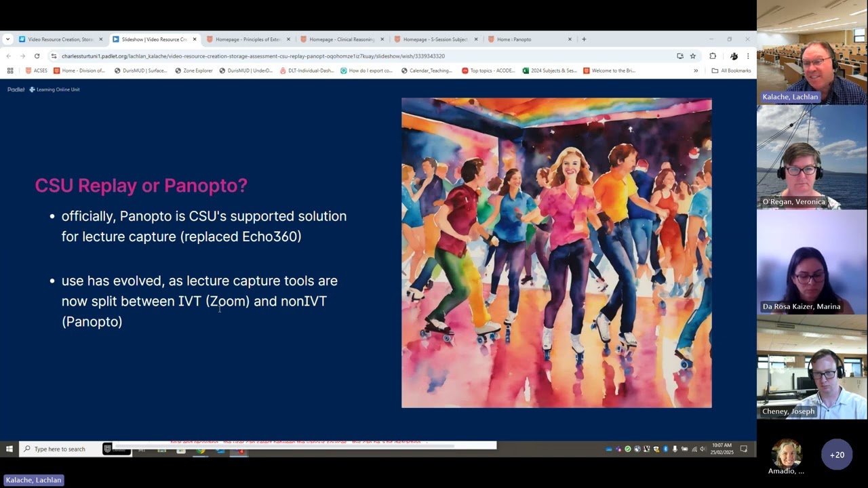Close the Clinical Reasoning tab
868x488 pixels.
(382, 39)
